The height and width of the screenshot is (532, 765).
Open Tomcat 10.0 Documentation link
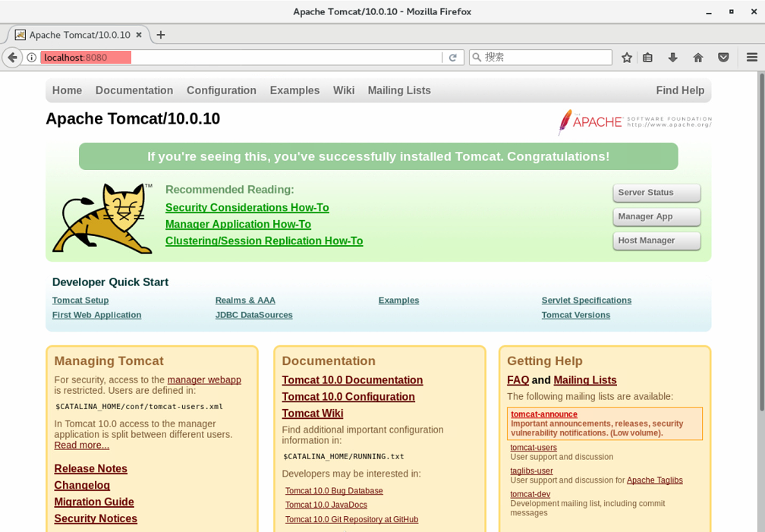(x=352, y=380)
